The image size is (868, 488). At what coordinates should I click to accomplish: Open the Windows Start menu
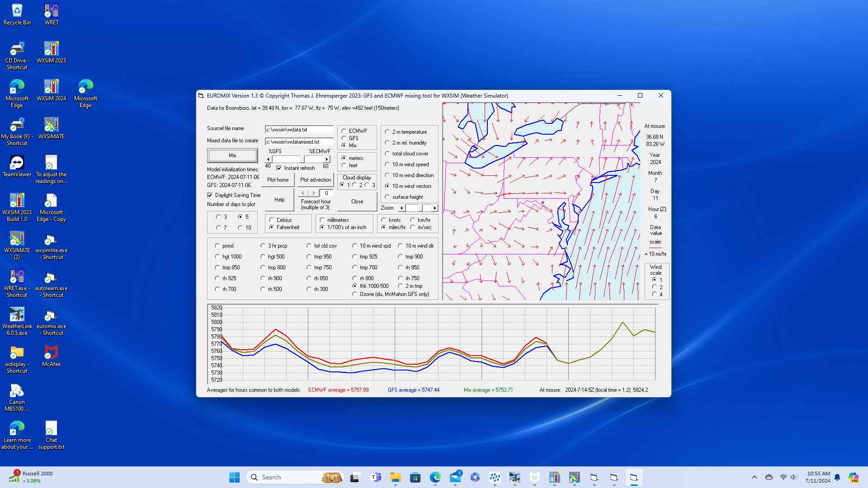234,477
